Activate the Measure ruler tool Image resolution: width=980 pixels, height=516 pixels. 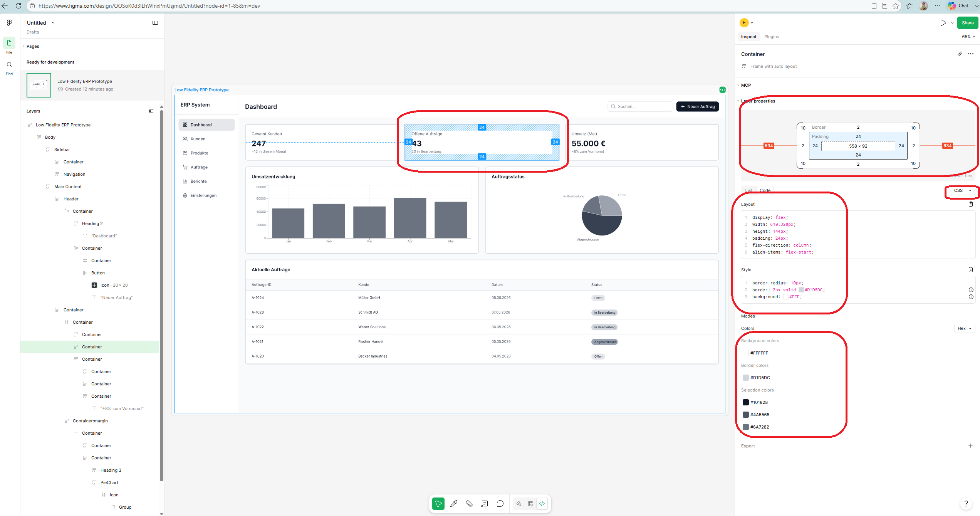point(469,504)
